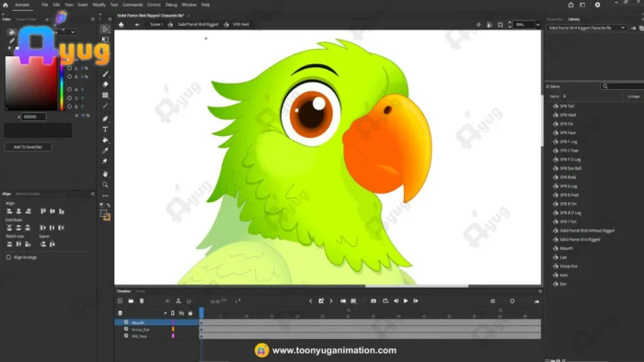Viewport: 644px width, 362px height.
Task: Enable Align to stage checkbox
Action: tap(8, 257)
